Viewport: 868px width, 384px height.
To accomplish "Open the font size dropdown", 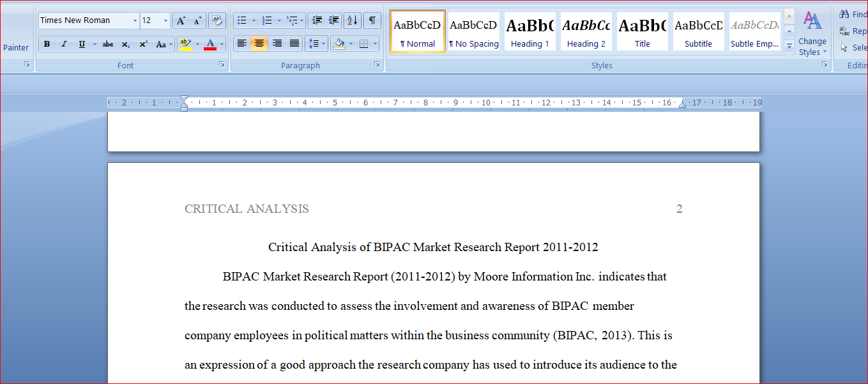I will click(x=165, y=20).
